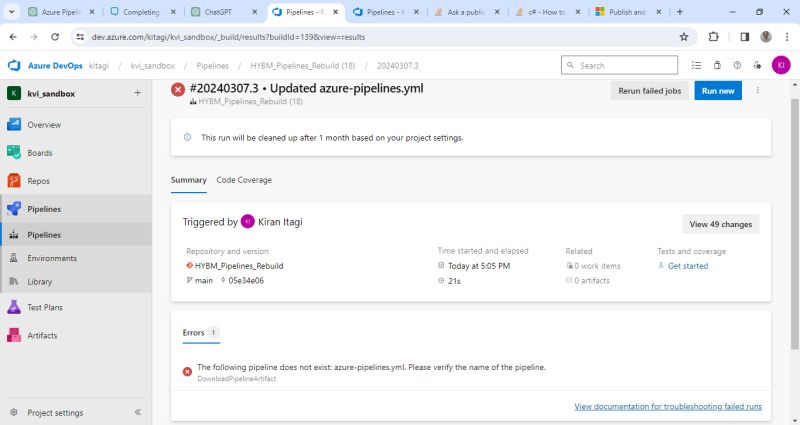Focus the Search box
Viewport: 800px width, 425px height.
pyautogui.click(x=619, y=65)
